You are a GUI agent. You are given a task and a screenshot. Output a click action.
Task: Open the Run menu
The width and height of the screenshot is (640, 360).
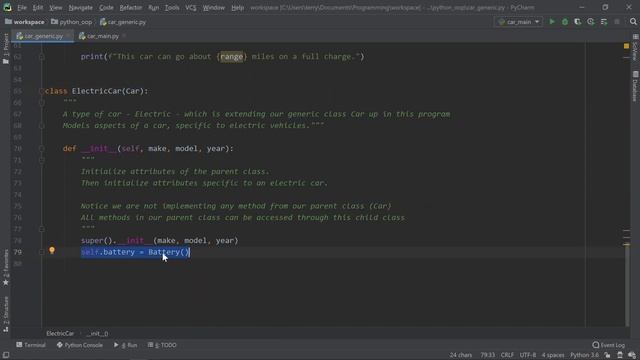(153, 7)
